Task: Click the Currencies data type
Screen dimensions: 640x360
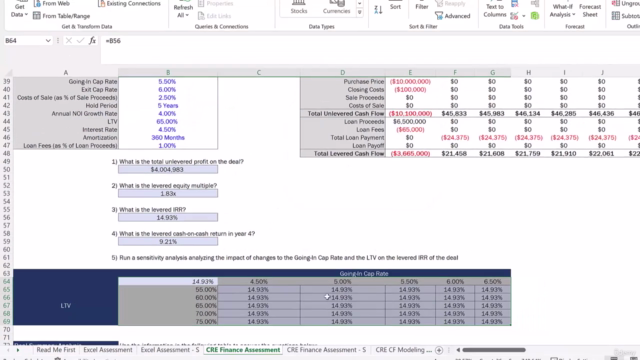Action: click(x=336, y=7)
